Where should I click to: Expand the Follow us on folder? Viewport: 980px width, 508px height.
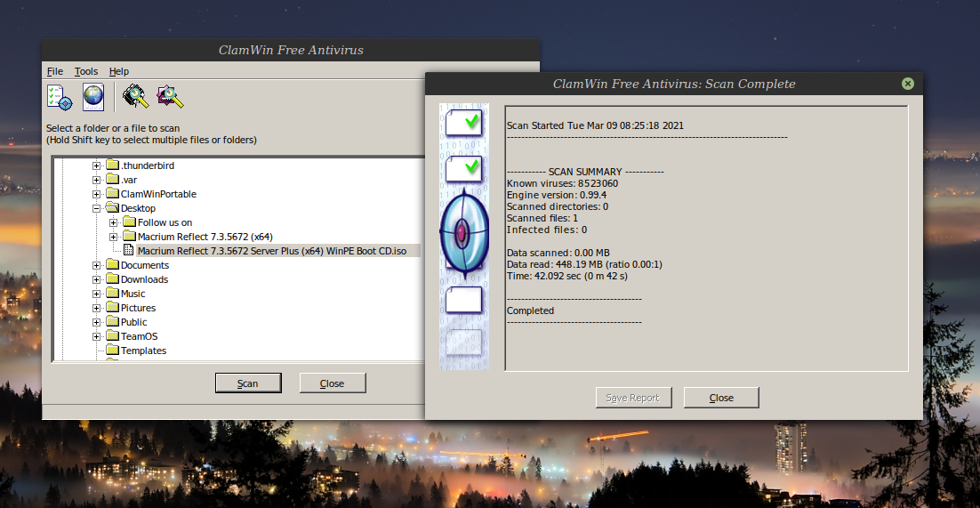pos(113,222)
